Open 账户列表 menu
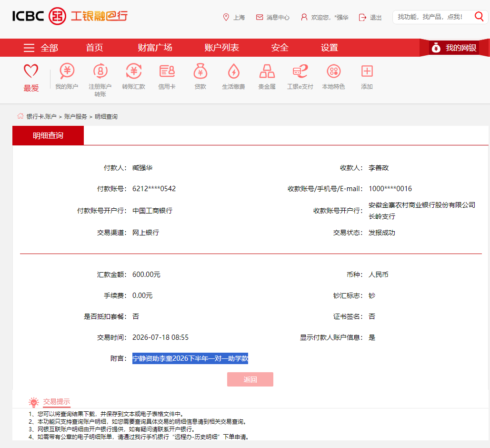The height and width of the screenshot is (448, 490). pyautogui.click(x=221, y=48)
